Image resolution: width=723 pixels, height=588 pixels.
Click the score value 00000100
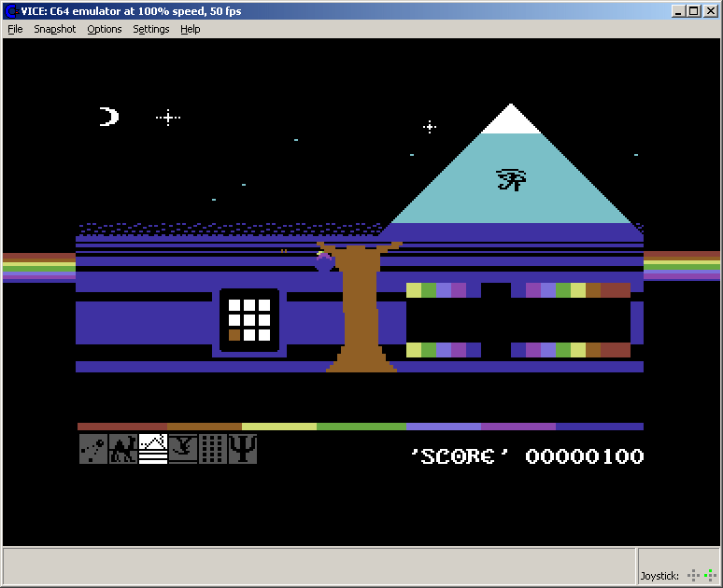click(584, 456)
